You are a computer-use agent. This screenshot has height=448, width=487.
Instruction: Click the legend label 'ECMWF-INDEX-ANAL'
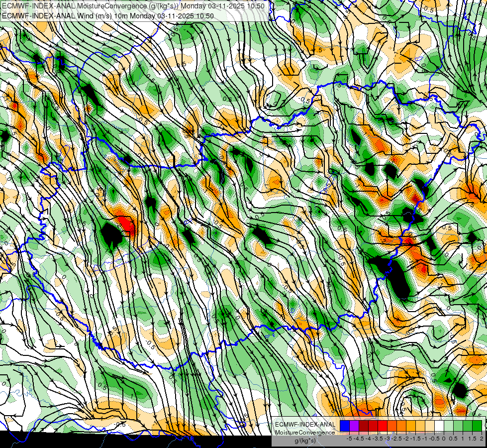[x=305, y=425]
